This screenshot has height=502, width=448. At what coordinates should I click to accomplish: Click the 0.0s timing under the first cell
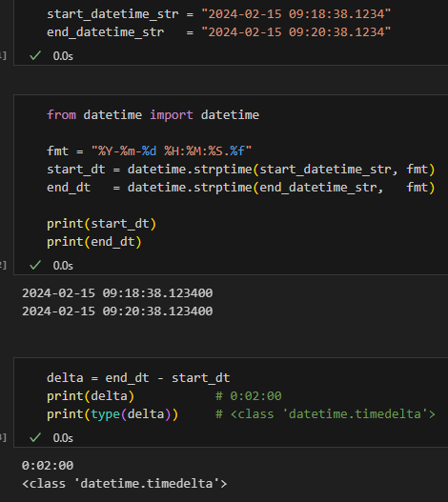coord(63,56)
